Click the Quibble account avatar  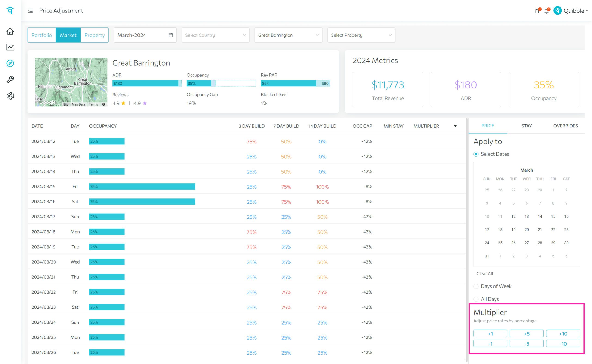558,11
